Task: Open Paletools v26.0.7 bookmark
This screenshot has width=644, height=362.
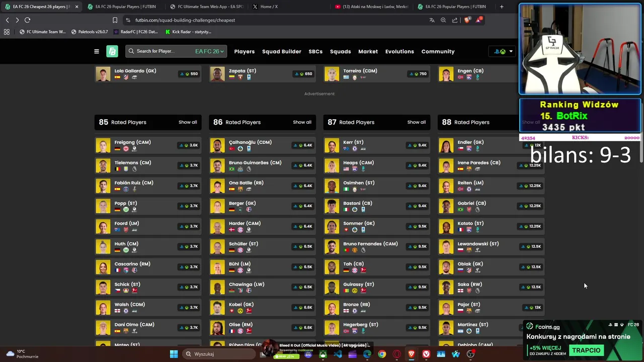Action: tap(90, 32)
